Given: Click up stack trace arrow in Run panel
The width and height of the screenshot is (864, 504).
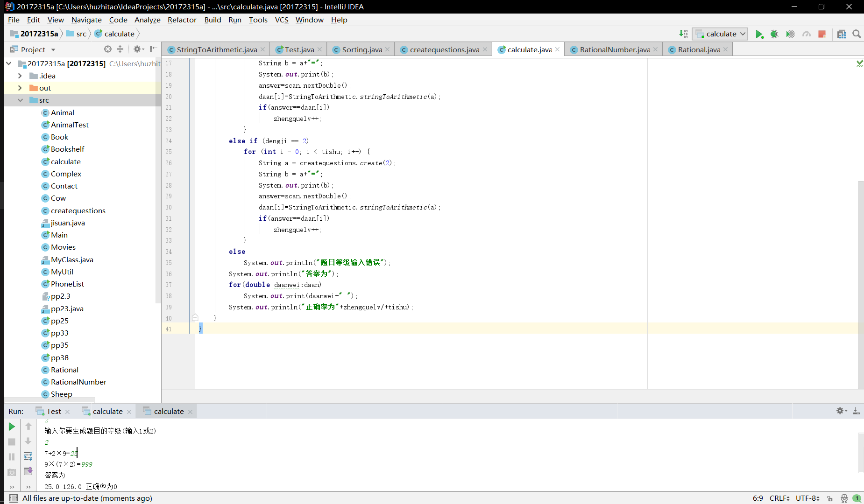Looking at the screenshot, I should 28,427.
